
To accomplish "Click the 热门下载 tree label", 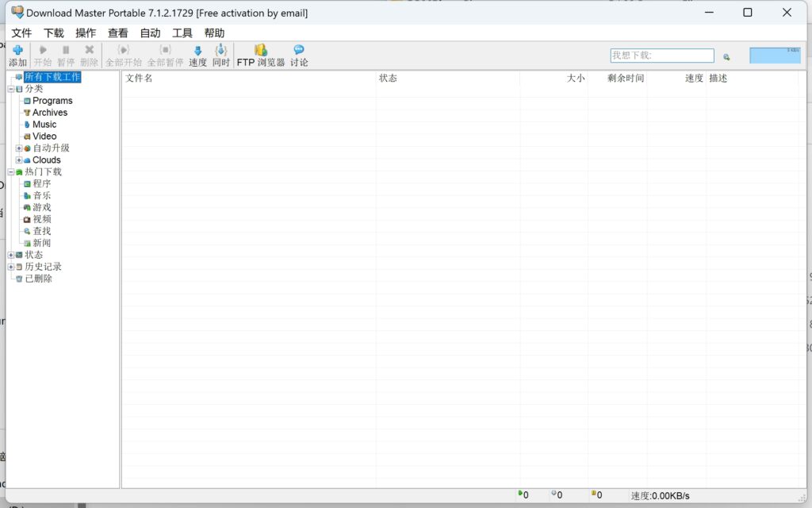I will pyautogui.click(x=43, y=172).
